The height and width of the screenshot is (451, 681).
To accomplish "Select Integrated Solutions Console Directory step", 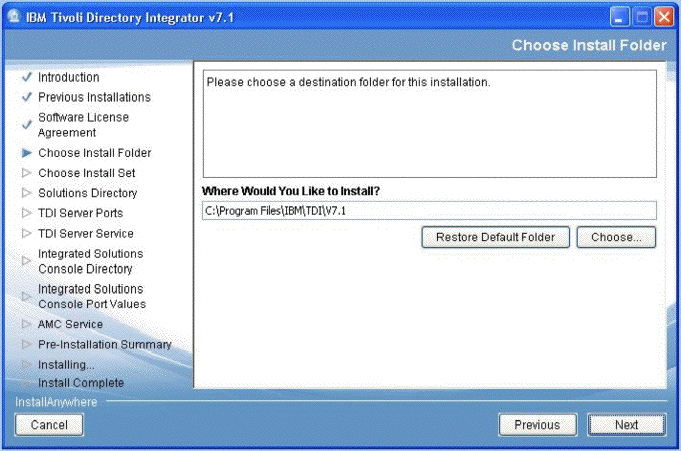I will (90, 261).
